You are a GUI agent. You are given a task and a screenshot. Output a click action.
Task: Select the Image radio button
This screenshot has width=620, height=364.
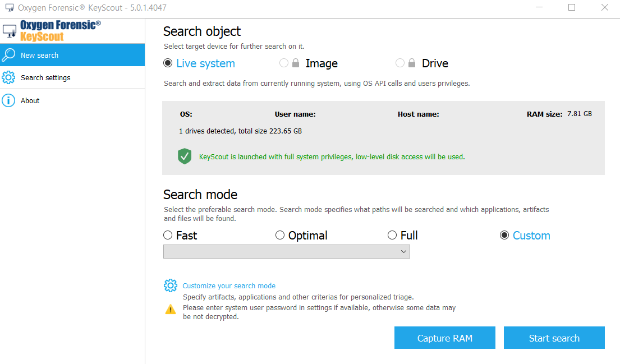pyautogui.click(x=283, y=63)
